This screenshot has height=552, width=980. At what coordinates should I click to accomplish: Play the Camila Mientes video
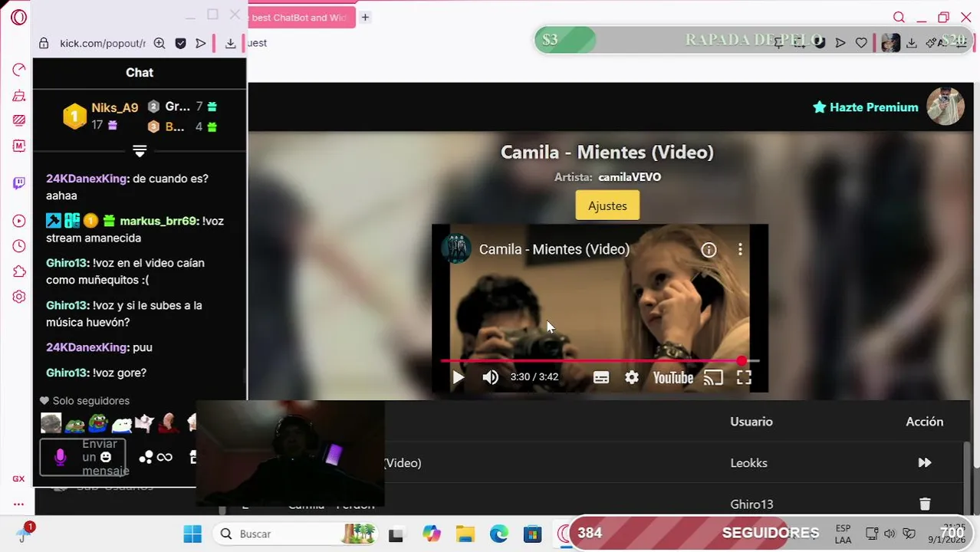[458, 377]
